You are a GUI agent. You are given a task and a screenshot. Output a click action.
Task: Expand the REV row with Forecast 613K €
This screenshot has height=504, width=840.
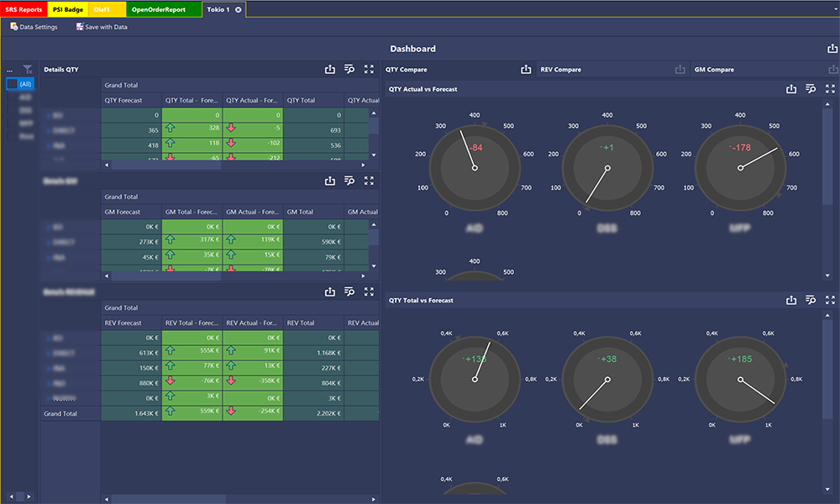(x=47, y=353)
